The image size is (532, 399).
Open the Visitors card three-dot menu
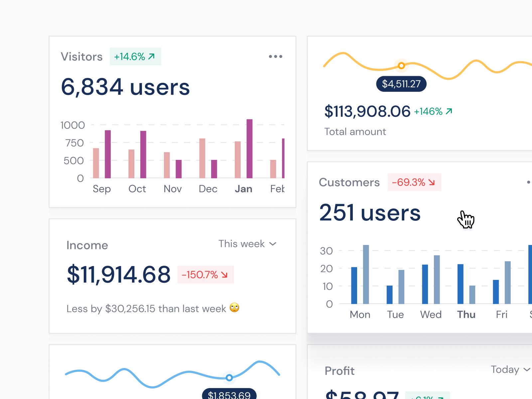click(x=276, y=57)
